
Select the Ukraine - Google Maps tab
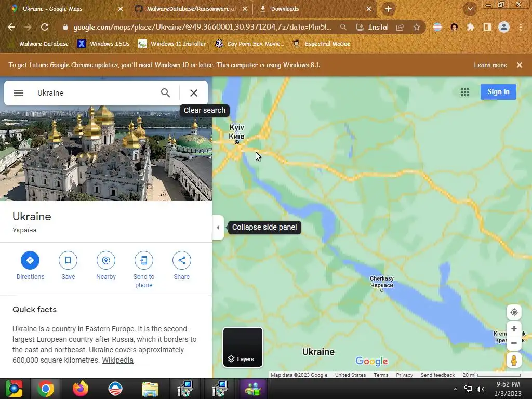pyautogui.click(x=66, y=9)
